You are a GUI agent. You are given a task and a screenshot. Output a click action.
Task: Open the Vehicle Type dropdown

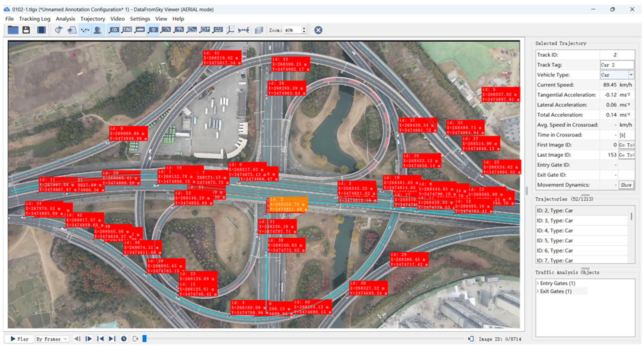click(631, 75)
